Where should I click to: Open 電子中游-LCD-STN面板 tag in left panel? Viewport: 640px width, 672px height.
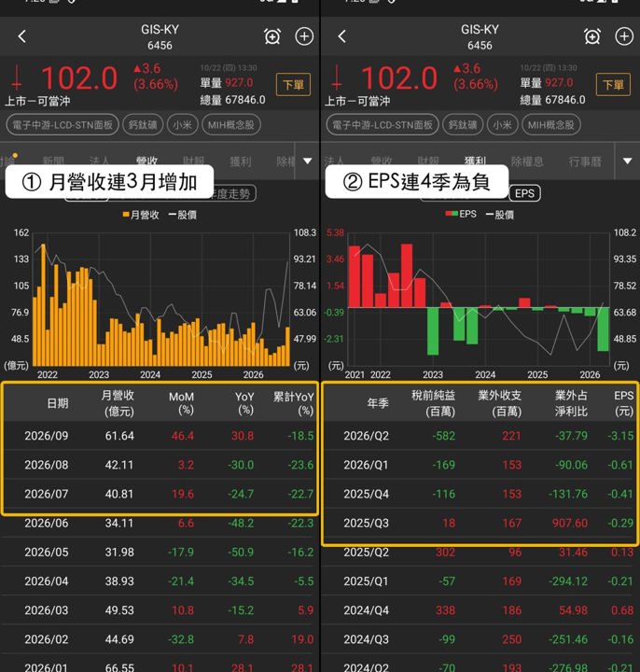click(x=63, y=125)
